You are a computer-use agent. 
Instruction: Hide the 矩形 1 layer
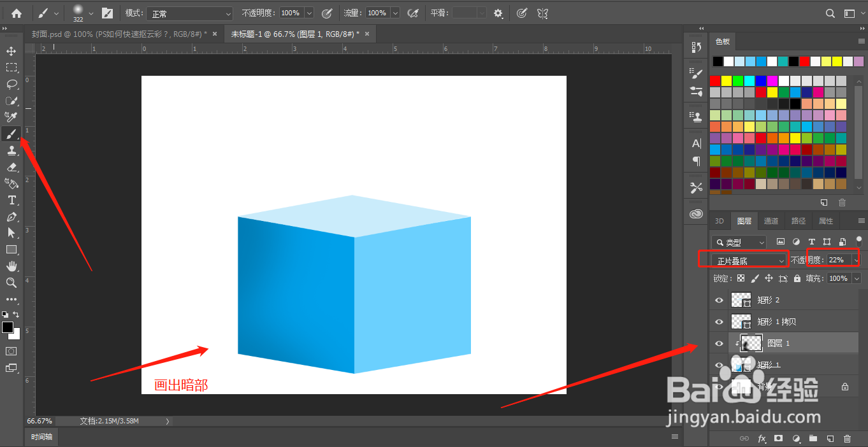720,365
